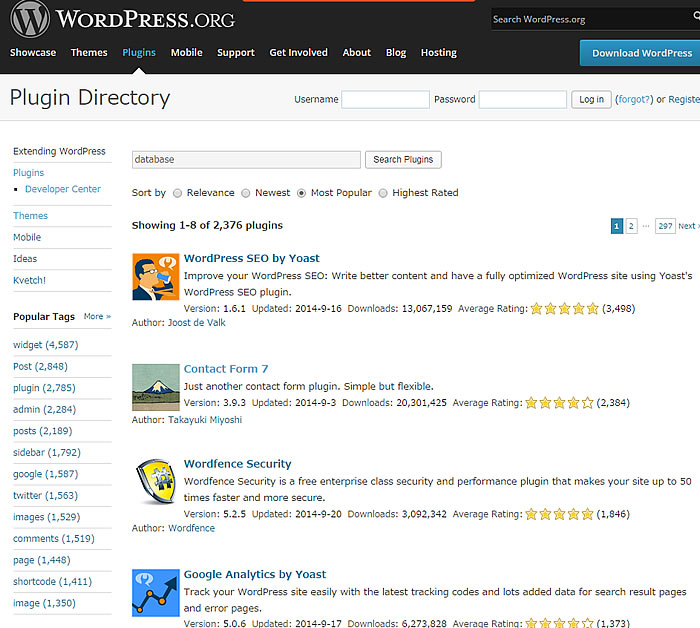Click the Search Plugins button
This screenshot has height=628, width=700.
pos(403,159)
